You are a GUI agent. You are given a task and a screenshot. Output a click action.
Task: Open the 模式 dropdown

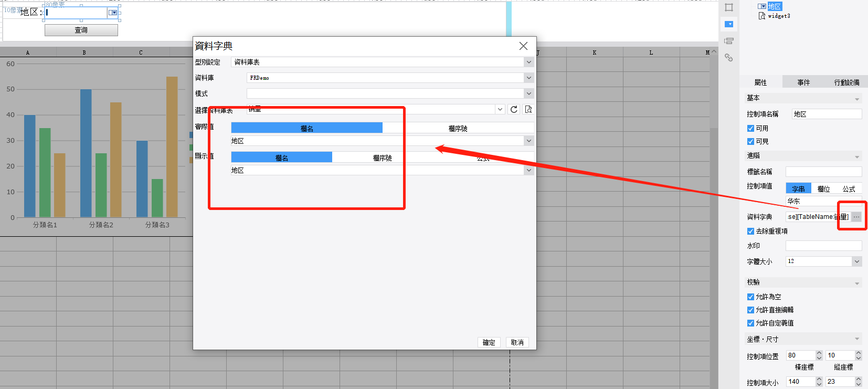tap(529, 93)
